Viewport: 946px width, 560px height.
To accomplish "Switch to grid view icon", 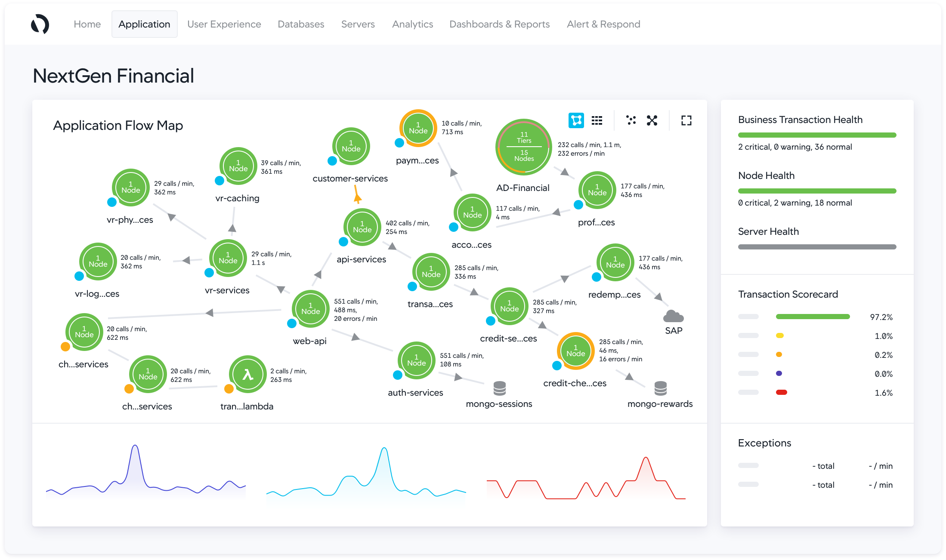I will coord(597,120).
